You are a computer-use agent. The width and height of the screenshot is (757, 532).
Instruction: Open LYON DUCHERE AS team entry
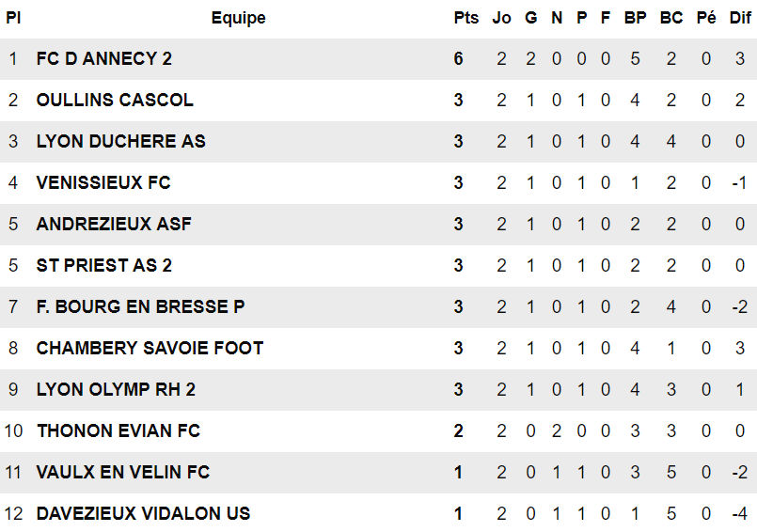coord(120,141)
